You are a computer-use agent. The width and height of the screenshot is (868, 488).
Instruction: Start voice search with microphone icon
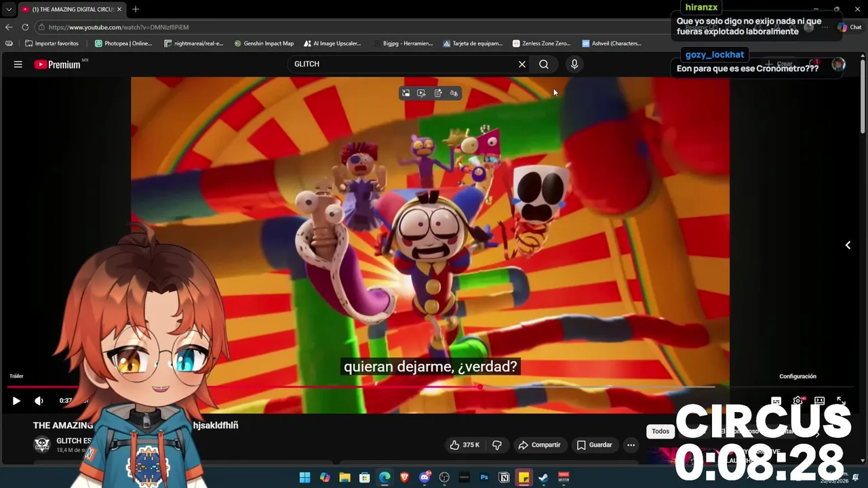[574, 64]
